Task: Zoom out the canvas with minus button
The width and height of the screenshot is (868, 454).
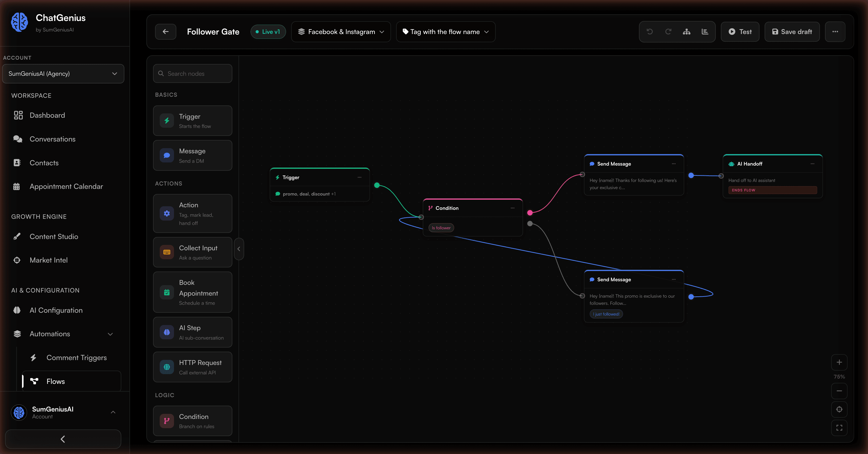Action: click(839, 391)
